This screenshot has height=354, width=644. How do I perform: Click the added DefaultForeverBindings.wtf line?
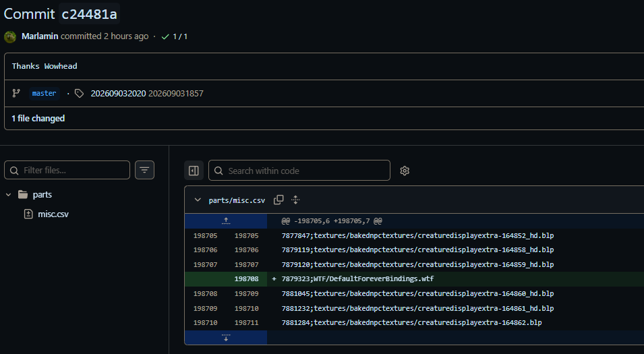357,279
